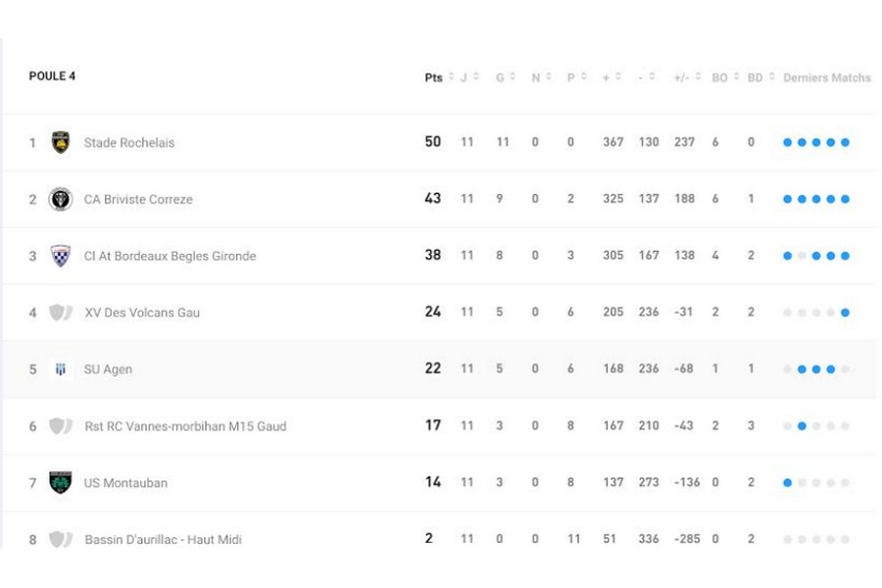
Task: Click the Derniers Matchs column header
Action: click(826, 77)
